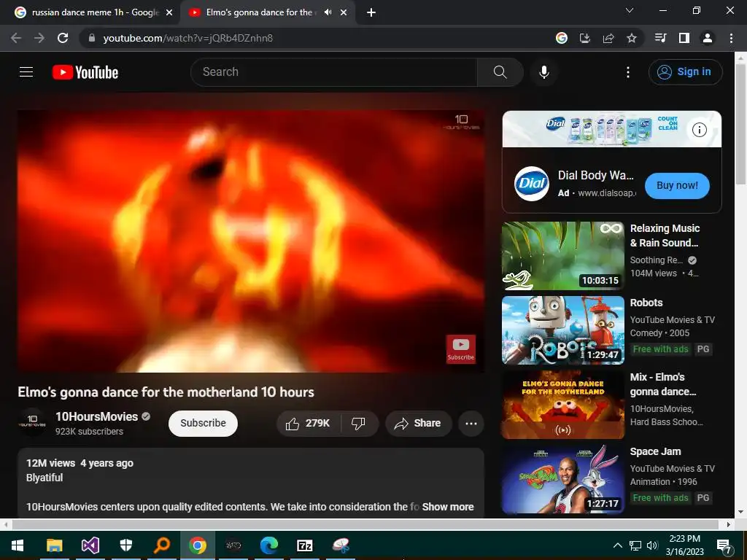The width and height of the screenshot is (747, 560).
Task: Open 10HoursMovies channel name link
Action: click(x=97, y=416)
